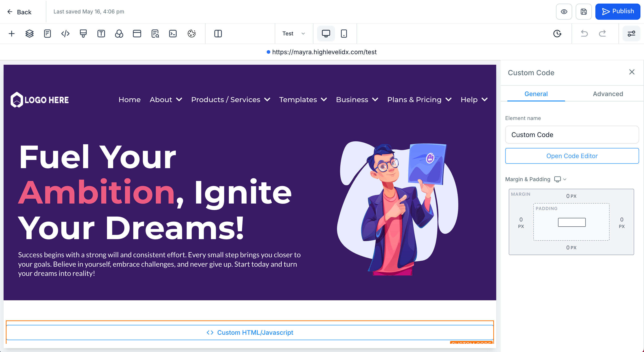Click the typography settings icon

tap(101, 34)
